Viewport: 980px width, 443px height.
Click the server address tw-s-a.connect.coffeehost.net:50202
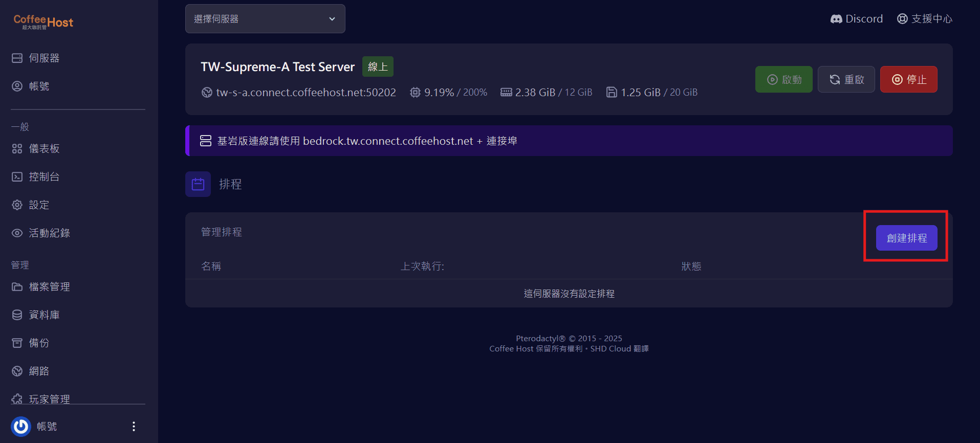pyautogui.click(x=306, y=93)
